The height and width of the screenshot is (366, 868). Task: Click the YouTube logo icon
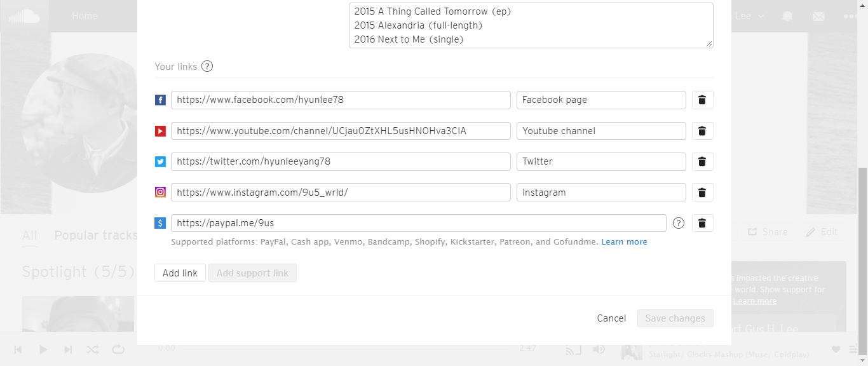pyautogui.click(x=161, y=131)
